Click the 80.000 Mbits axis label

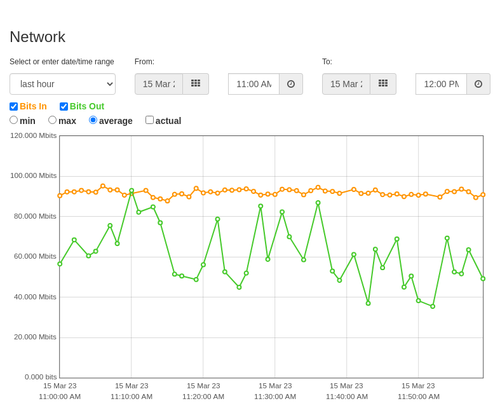35,216
